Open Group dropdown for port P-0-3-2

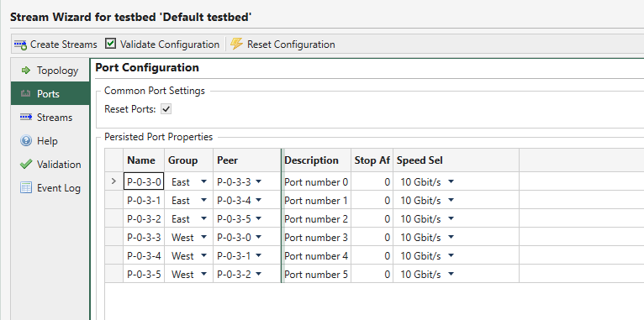(203, 218)
